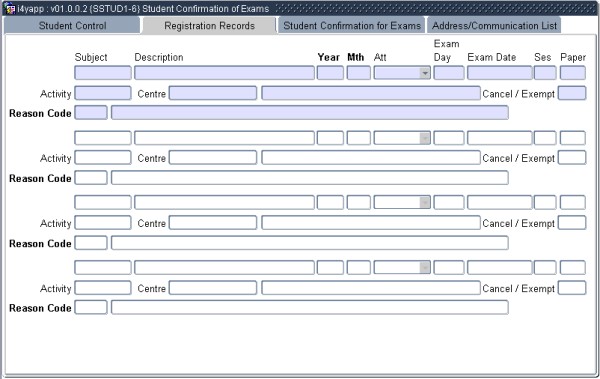Screen dimensions: 600x379
Task: Focus first record Reason Code description field
Action: point(310,113)
